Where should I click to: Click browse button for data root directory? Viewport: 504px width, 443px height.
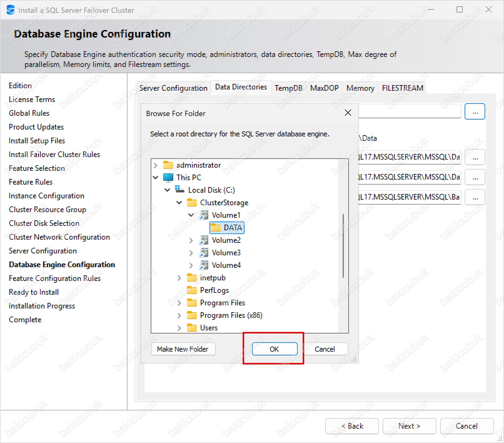pyautogui.click(x=475, y=112)
